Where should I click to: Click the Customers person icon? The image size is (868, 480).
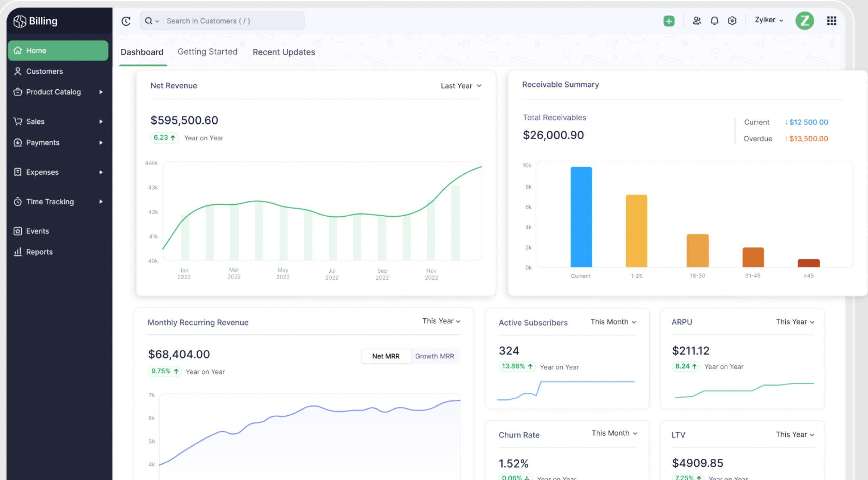18,71
